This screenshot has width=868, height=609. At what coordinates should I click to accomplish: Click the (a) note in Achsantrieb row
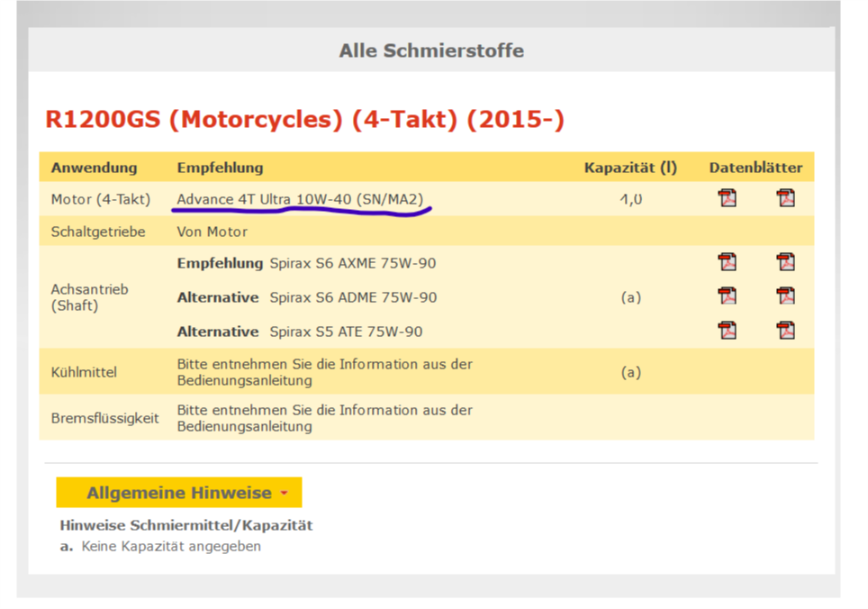(x=630, y=298)
